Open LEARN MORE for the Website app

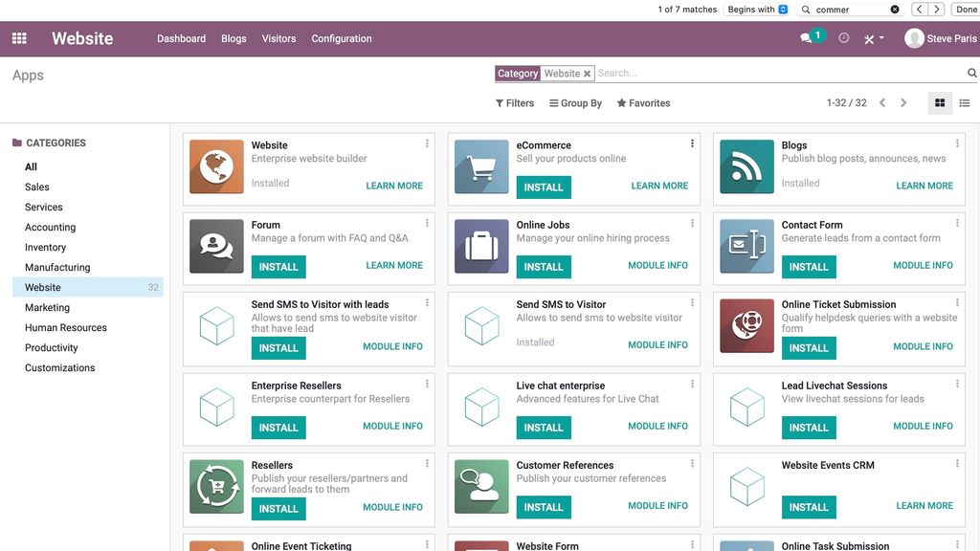pyautogui.click(x=394, y=186)
